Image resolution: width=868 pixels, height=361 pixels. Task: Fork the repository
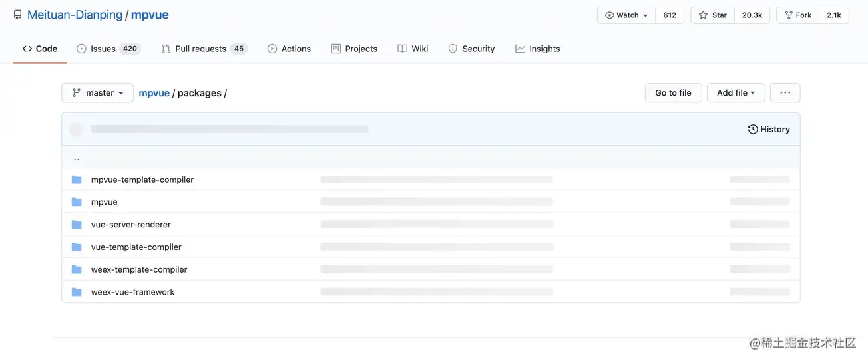[797, 15]
